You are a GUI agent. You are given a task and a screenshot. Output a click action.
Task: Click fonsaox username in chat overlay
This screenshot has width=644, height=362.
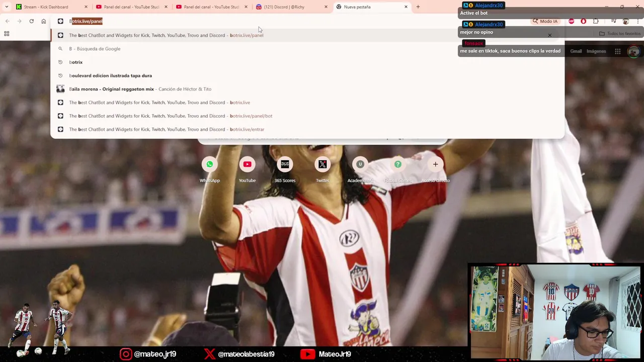[473, 43]
